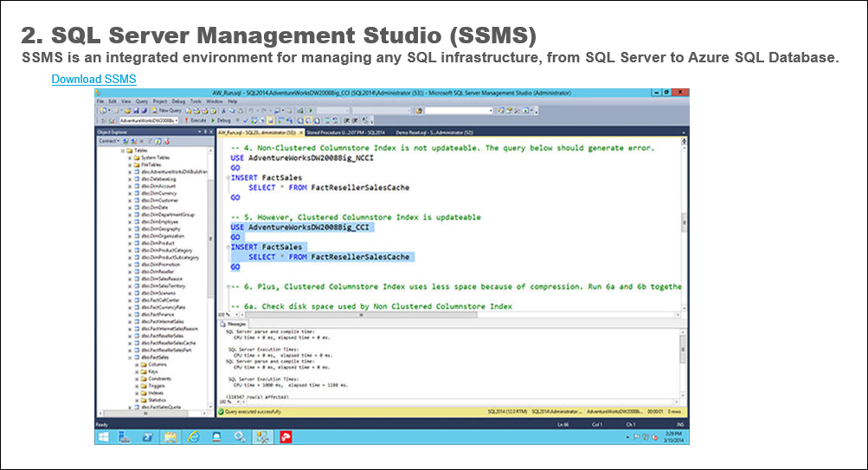This screenshot has height=470, width=868.
Task: Click the red app icon on the taskbar
Action: coord(286,437)
